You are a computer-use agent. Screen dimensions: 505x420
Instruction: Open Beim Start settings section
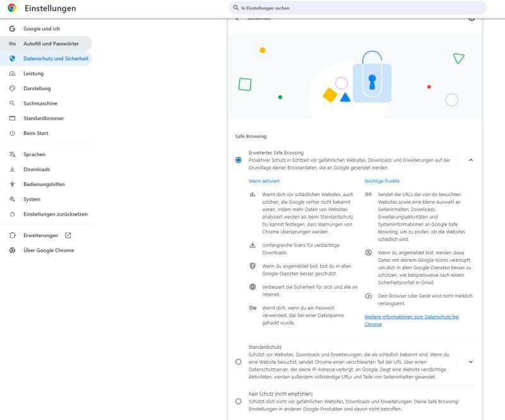point(46,133)
